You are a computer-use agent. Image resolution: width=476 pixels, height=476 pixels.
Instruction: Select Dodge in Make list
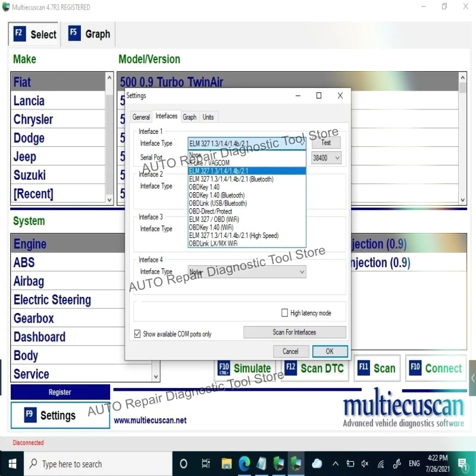tap(58, 138)
